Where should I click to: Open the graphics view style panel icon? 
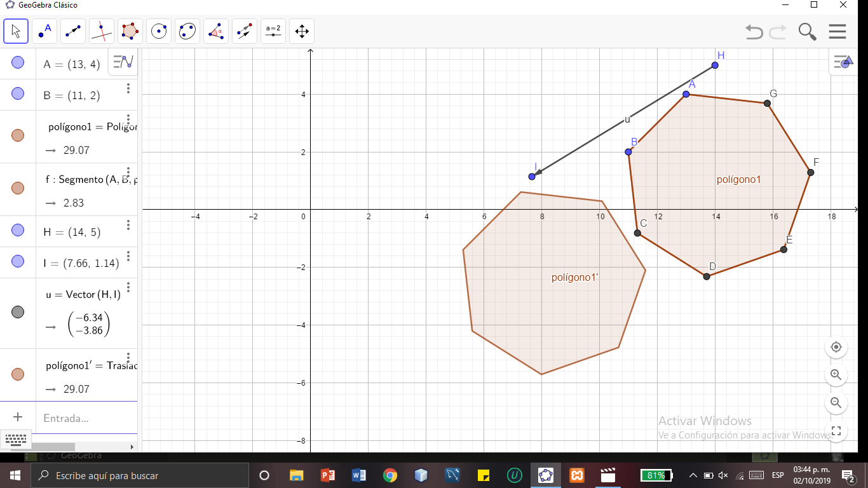[844, 61]
